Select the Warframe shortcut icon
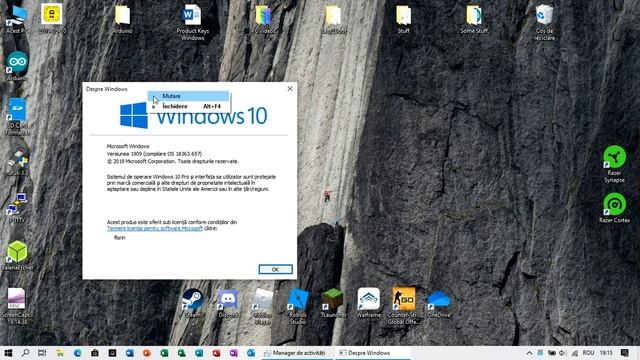 coord(369,303)
